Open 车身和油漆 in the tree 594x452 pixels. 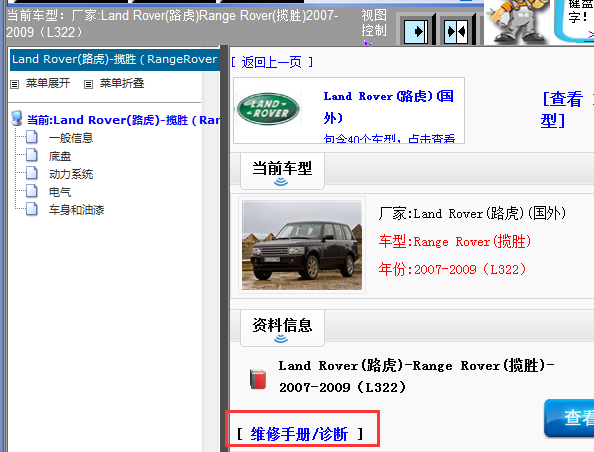point(76,210)
